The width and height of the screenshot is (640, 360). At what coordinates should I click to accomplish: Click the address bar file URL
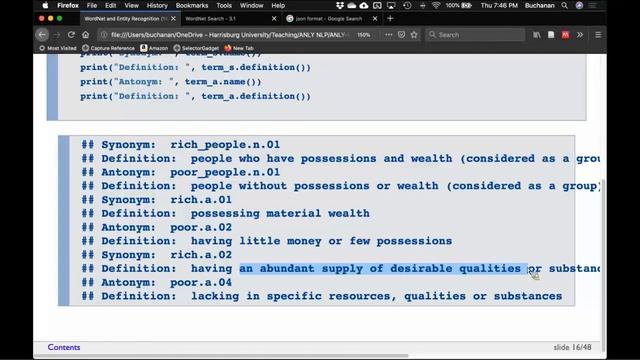229,35
